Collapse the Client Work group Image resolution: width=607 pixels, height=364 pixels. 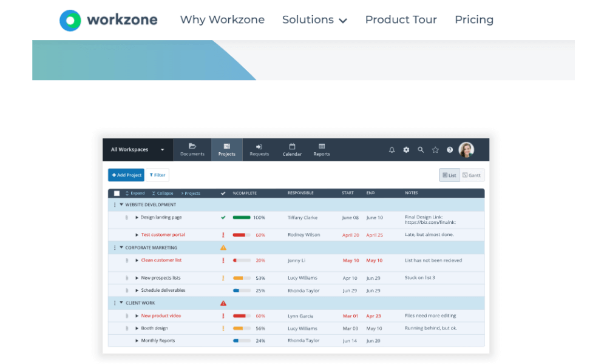click(x=121, y=303)
